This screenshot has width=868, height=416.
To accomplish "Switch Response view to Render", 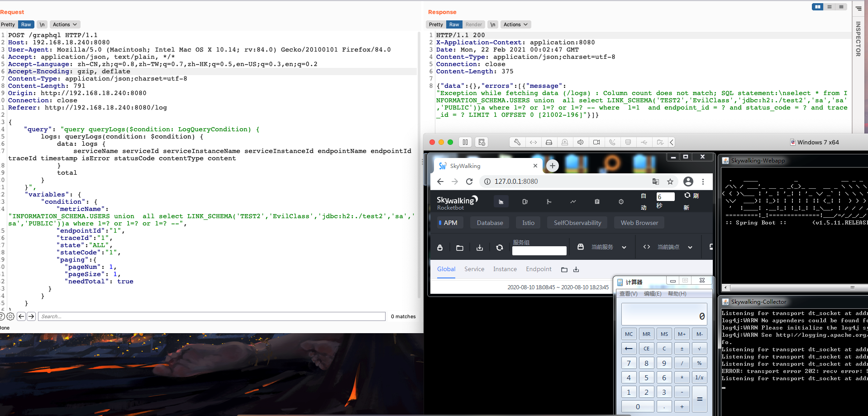I will (474, 24).
